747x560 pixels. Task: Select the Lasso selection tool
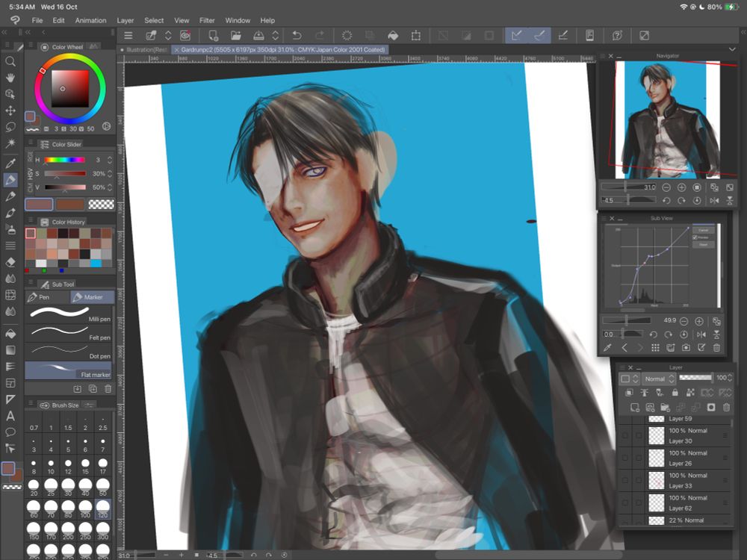pyautogui.click(x=10, y=127)
